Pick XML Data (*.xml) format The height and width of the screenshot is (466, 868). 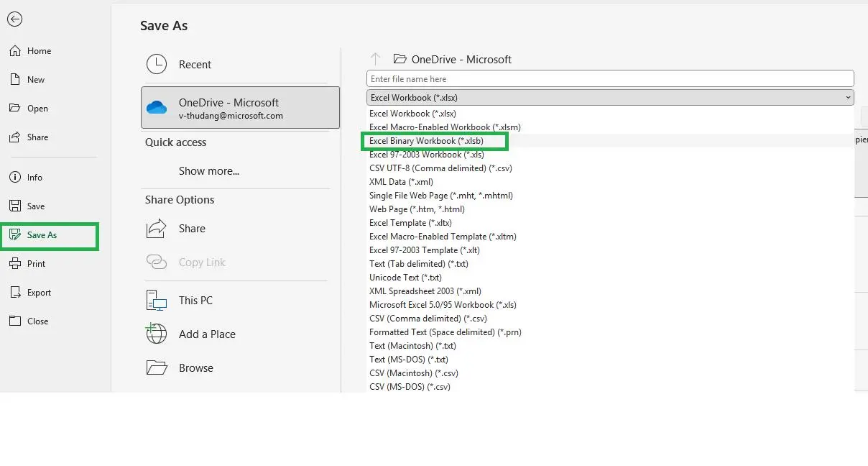[401, 182]
